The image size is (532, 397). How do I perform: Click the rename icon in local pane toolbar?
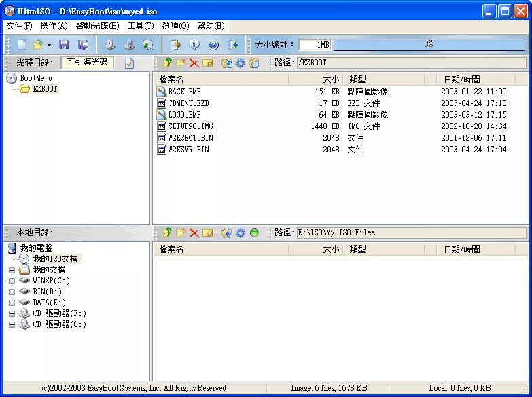pyautogui.click(x=208, y=233)
